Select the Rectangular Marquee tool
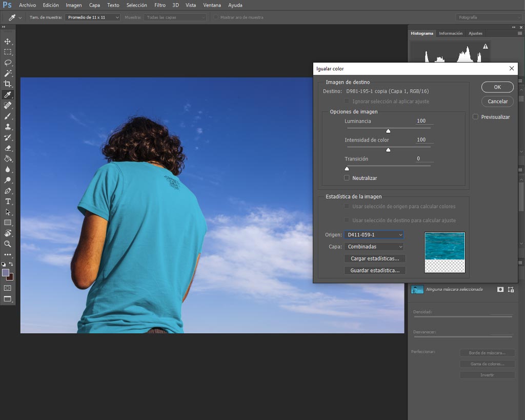This screenshot has width=525, height=420. pyautogui.click(x=7, y=52)
